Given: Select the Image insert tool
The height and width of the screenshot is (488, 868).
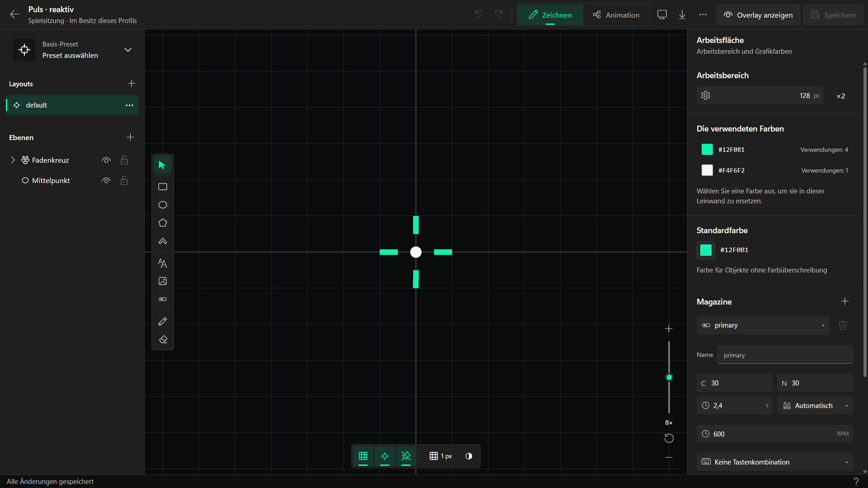Looking at the screenshot, I should (163, 281).
